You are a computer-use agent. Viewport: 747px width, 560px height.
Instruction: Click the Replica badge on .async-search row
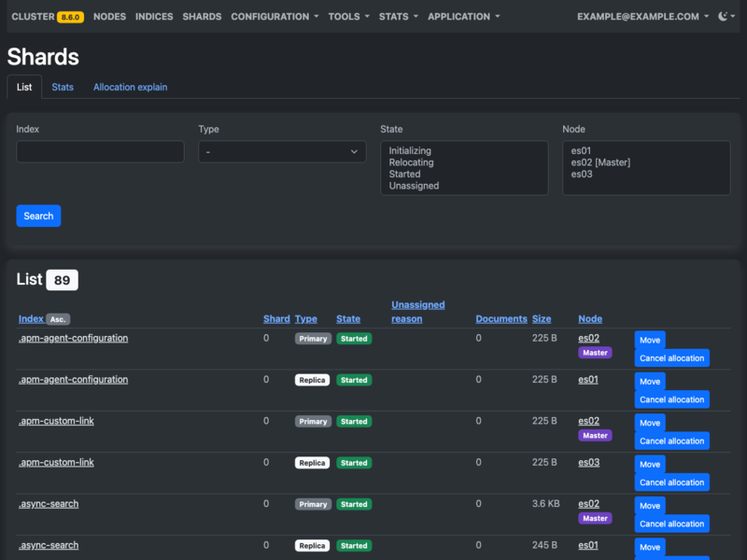click(312, 545)
